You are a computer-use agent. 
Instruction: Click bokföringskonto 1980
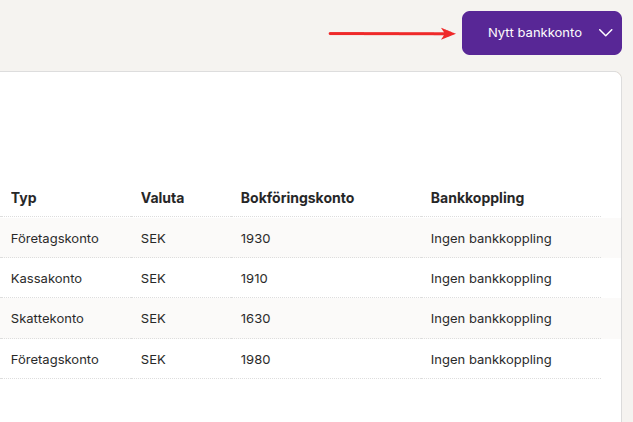click(255, 359)
